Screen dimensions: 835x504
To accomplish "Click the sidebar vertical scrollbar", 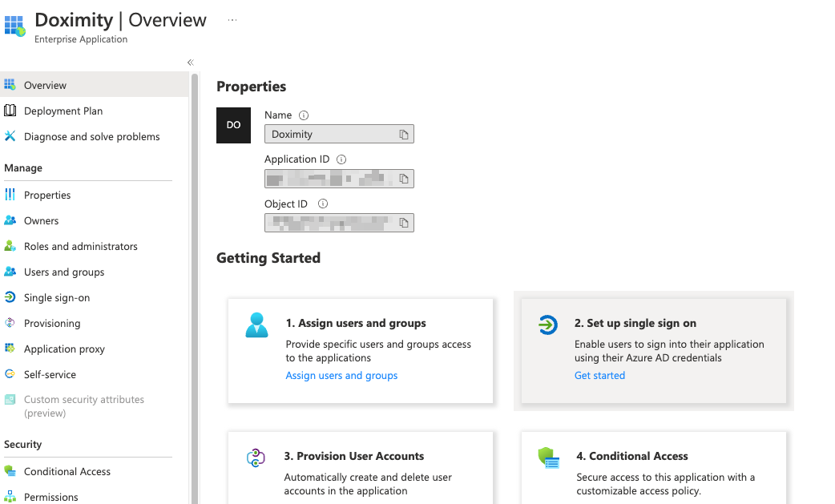I will [x=195, y=288].
